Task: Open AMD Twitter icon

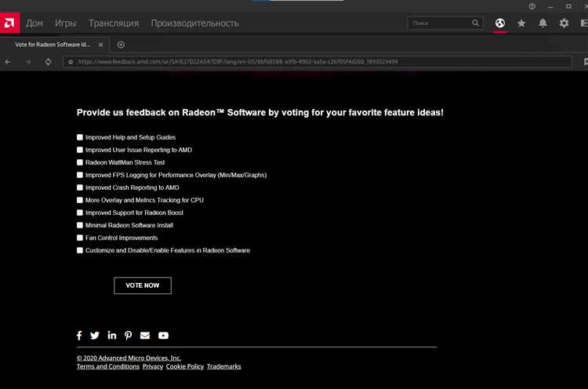Action: click(x=95, y=336)
